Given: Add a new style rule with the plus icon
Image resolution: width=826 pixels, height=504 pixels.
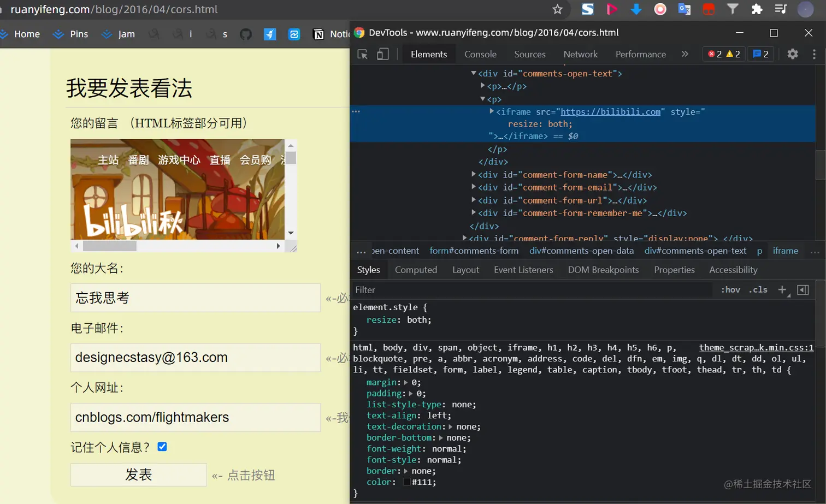Looking at the screenshot, I should point(782,290).
